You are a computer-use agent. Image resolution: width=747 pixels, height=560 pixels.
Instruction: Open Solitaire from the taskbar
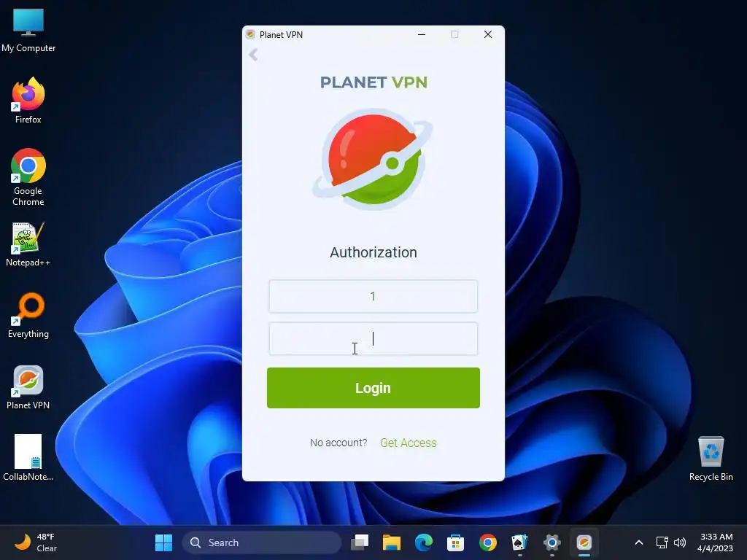click(519, 542)
